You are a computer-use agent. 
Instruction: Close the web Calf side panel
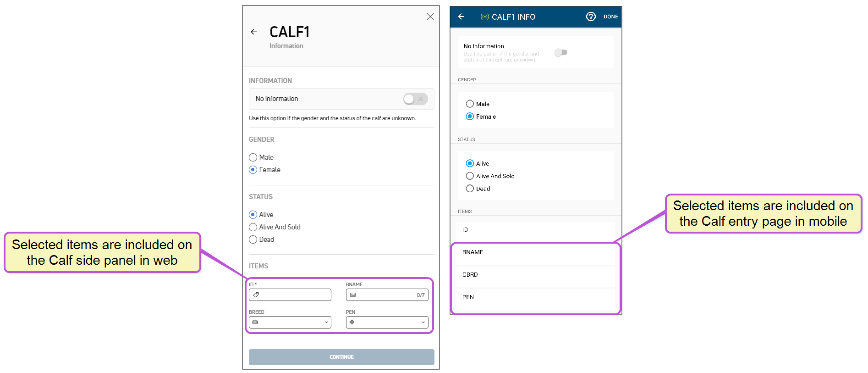click(x=430, y=17)
